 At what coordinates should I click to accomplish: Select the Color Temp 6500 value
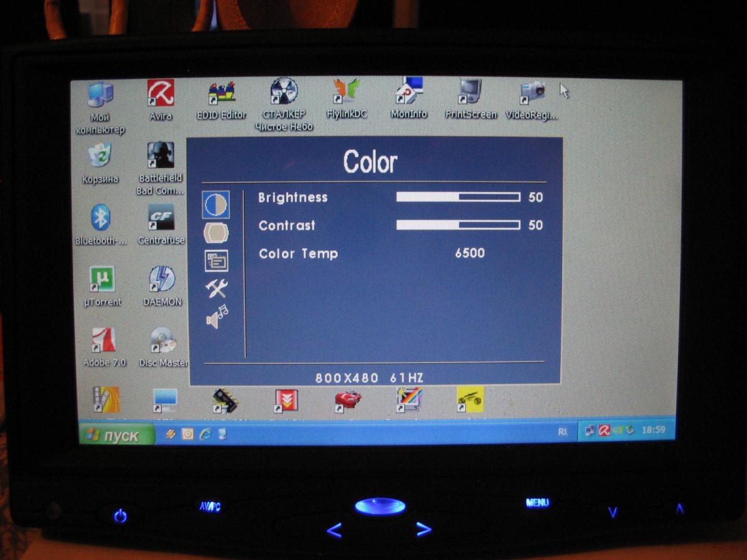coord(469,253)
